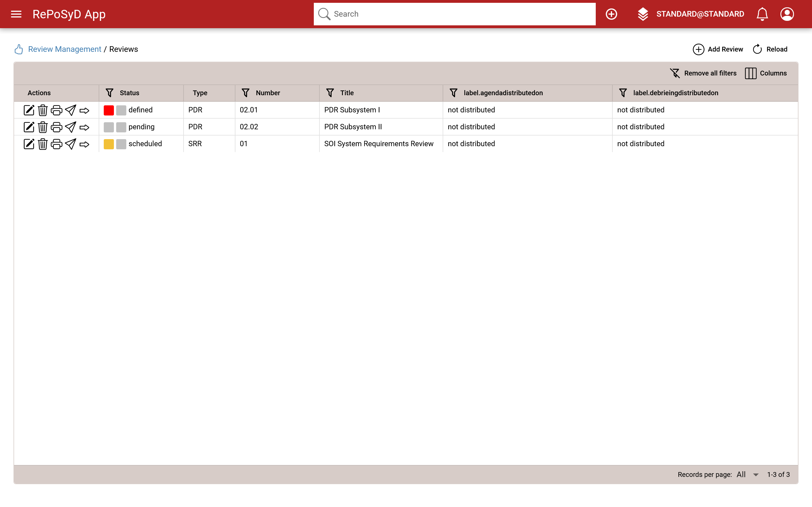Click Remove all filters
This screenshot has width=812, height=507.
703,73
